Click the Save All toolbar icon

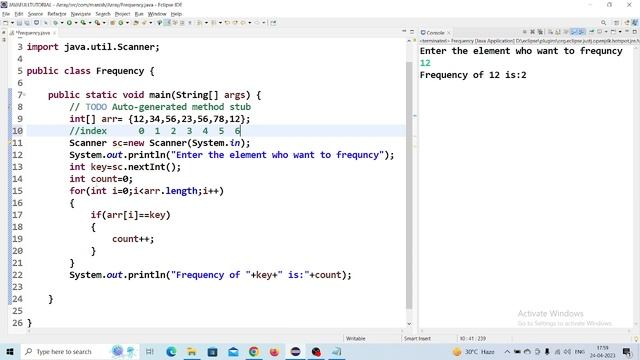pyautogui.click(x=27, y=23)
